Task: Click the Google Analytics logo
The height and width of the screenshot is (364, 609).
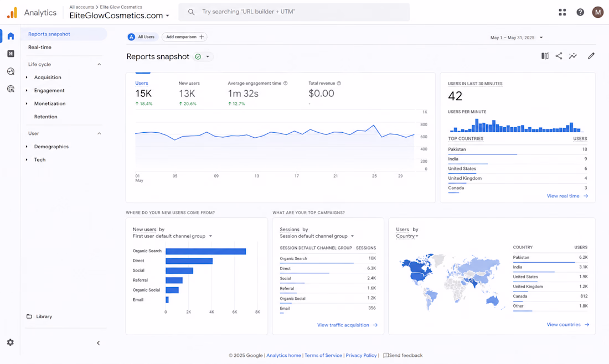Action: pos(12,12)
